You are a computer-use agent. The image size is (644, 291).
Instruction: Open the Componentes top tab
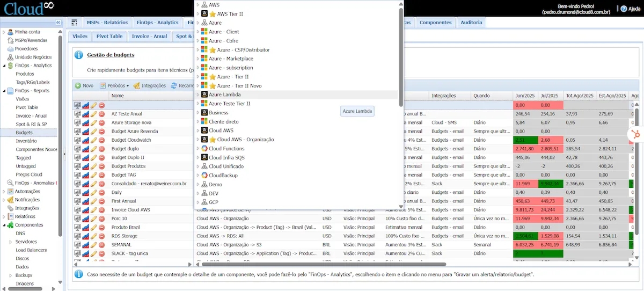[435, 23]
